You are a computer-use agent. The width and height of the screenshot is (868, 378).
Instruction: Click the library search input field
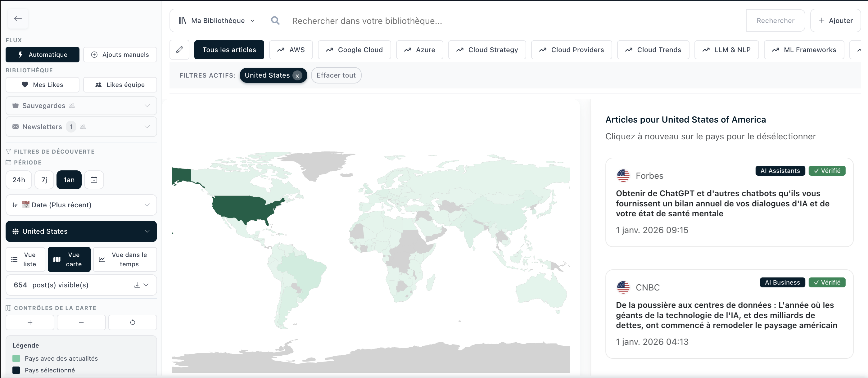505,20
